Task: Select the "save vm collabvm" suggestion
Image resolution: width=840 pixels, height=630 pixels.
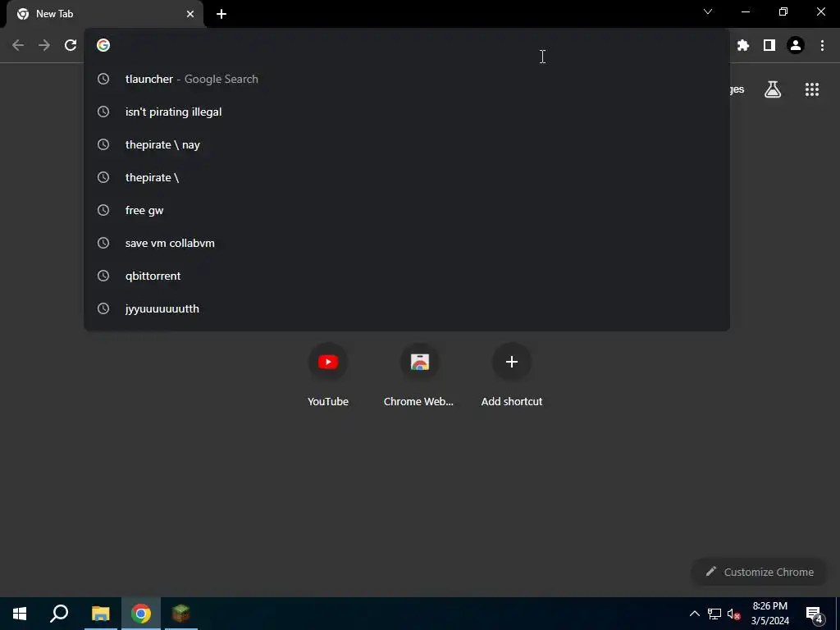Action: 407,243
